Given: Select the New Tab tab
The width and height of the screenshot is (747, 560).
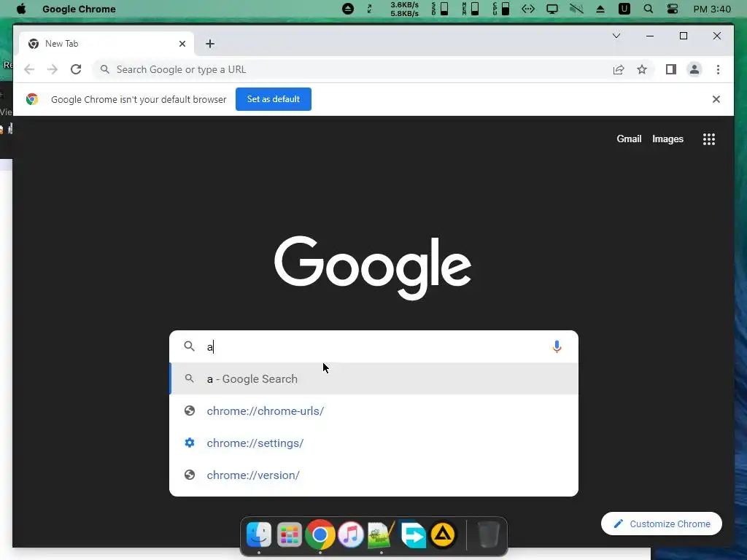Looking at the screenshot, I should (107, 44).
